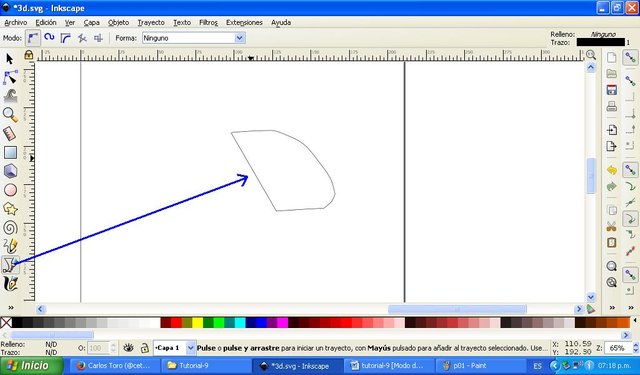The image size is (640, 375).
Task: Select the Zoom magnifier tool in toolbox
Action: pos(10,115)
